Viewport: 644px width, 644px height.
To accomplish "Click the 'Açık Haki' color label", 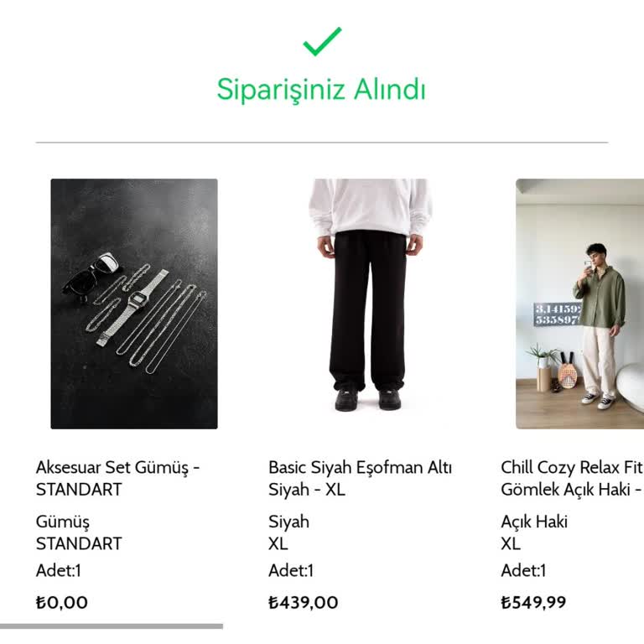I will (534, 522).
